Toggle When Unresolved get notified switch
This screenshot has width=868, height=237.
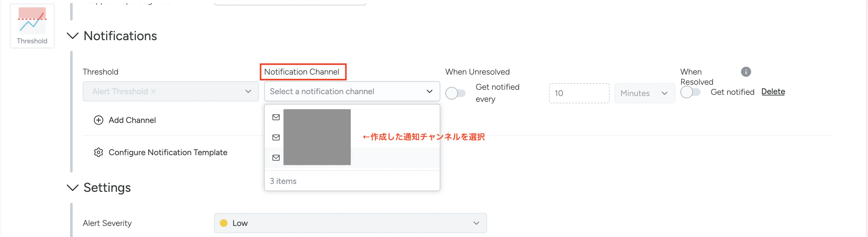click(455, 93)
